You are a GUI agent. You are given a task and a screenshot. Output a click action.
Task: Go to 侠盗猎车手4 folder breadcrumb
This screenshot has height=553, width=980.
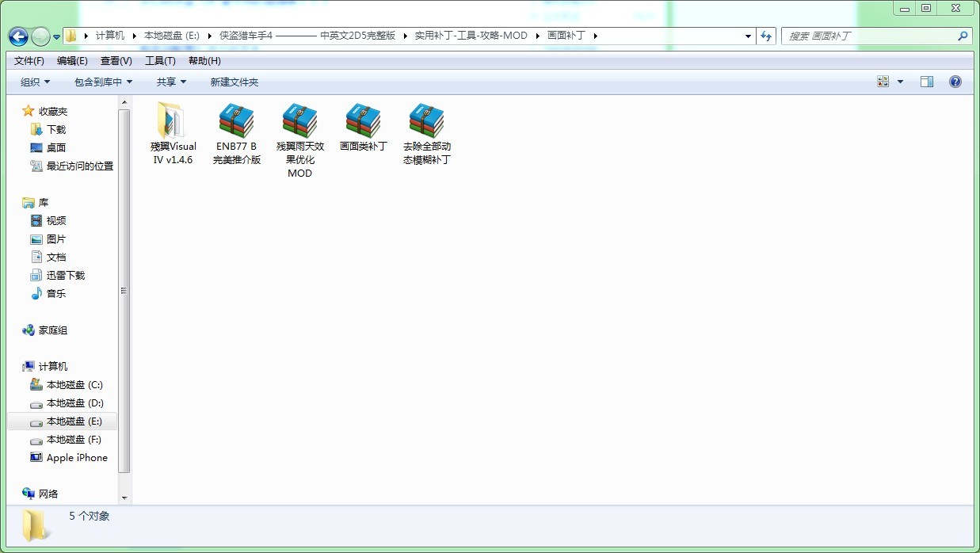pos(307,36)
